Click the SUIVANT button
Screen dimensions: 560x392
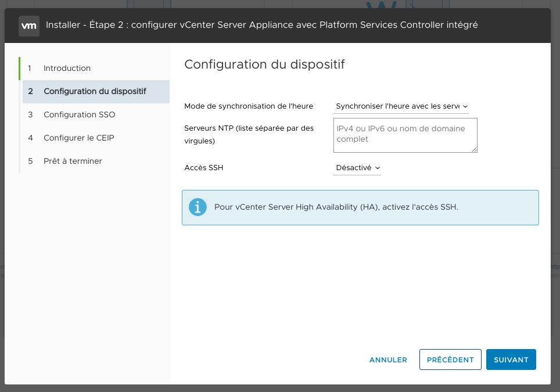point(511,359)
